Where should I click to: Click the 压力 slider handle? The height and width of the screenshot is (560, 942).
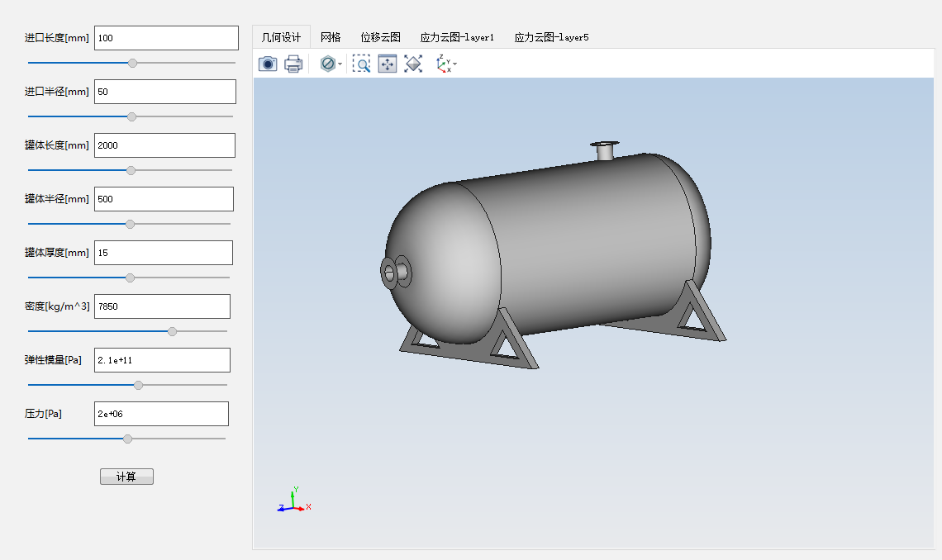[127, 439]
